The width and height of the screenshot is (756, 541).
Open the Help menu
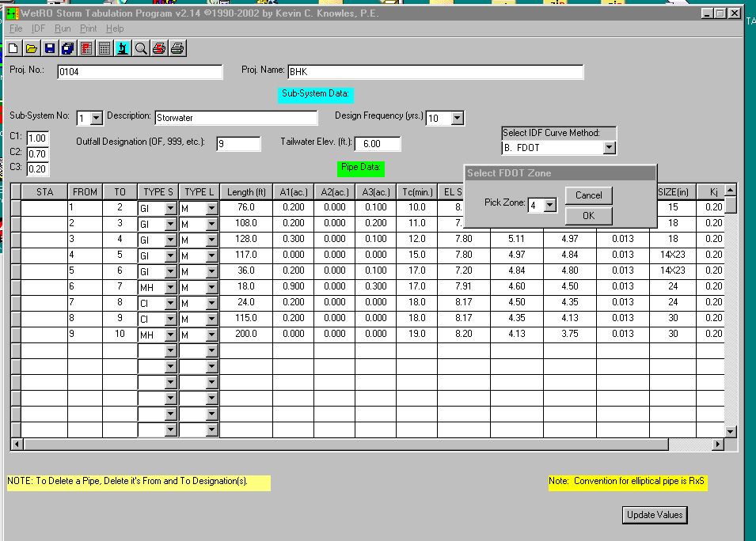tap(115, 28)
